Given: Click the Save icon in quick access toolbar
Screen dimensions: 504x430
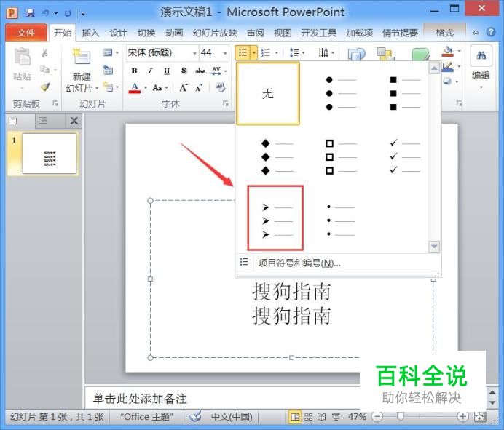Looking at the screenshot, I should point(30,13).
